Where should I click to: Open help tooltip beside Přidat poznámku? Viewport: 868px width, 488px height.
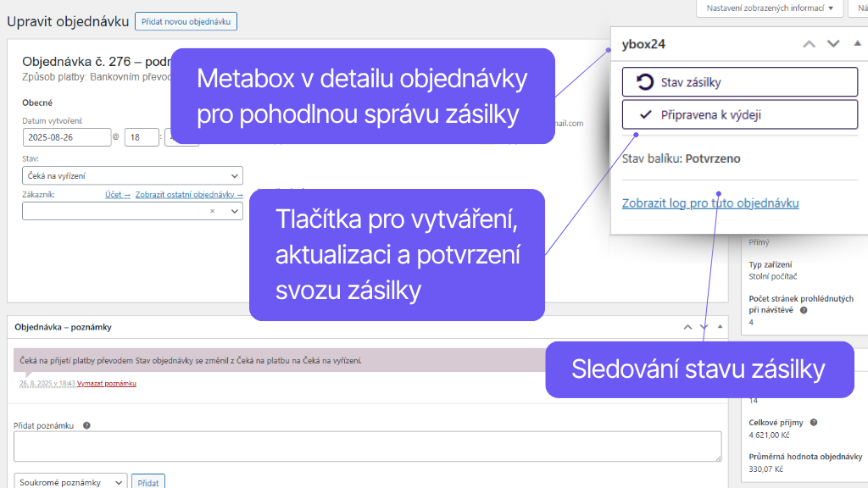(x=85, y=426)
